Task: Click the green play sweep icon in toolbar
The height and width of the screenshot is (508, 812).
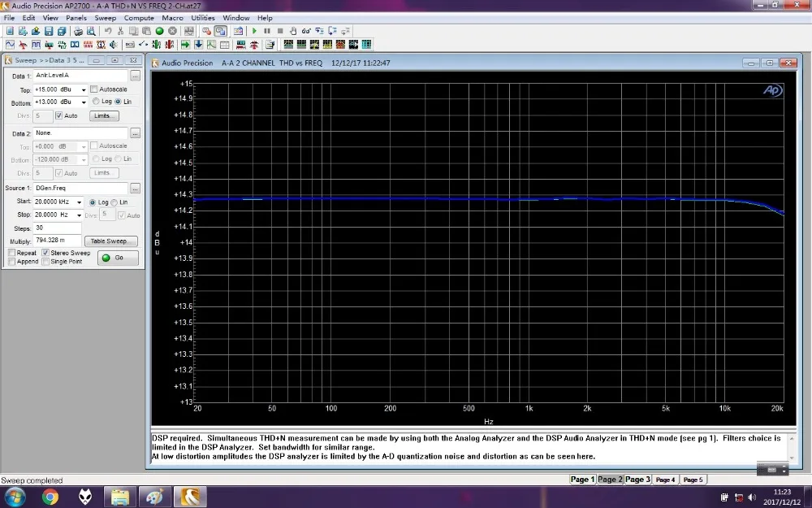Action: coord(254,31)
